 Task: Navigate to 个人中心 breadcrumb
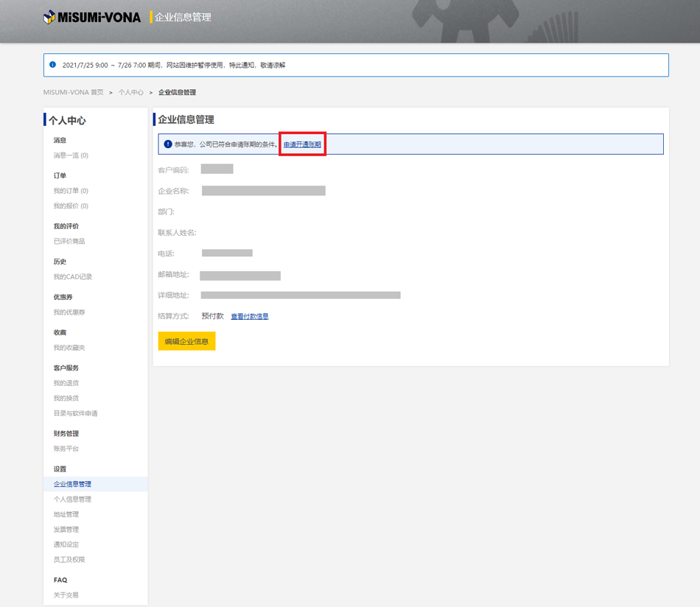131,93
